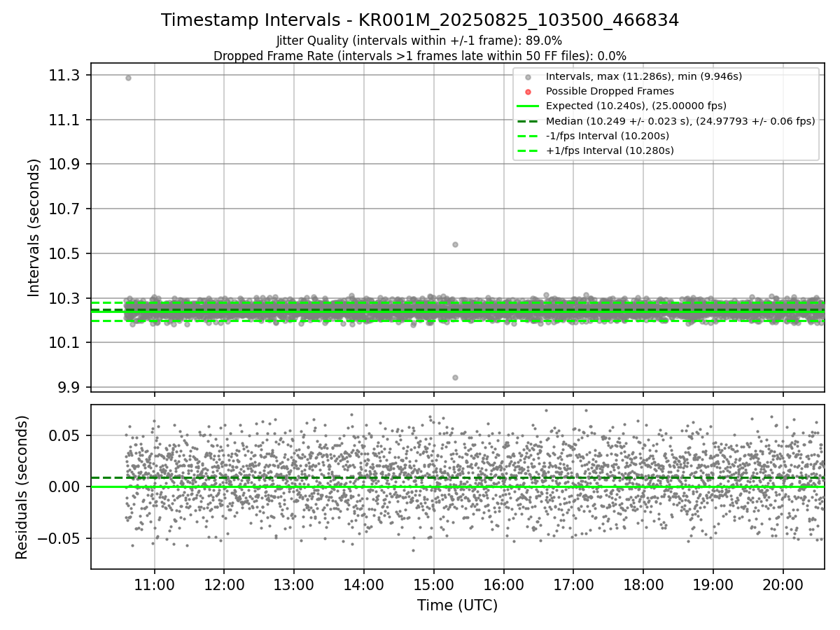This screenshot has height=630, width=840.
Task: Click the '18:00' time tick label
Action: tap(643, 584)
